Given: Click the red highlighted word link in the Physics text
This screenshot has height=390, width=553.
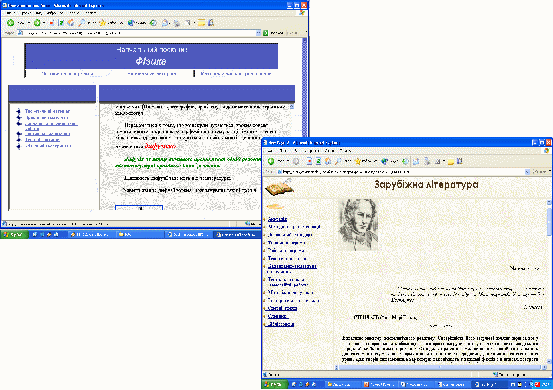Looking at the screenshot, I should coord(160,146).
